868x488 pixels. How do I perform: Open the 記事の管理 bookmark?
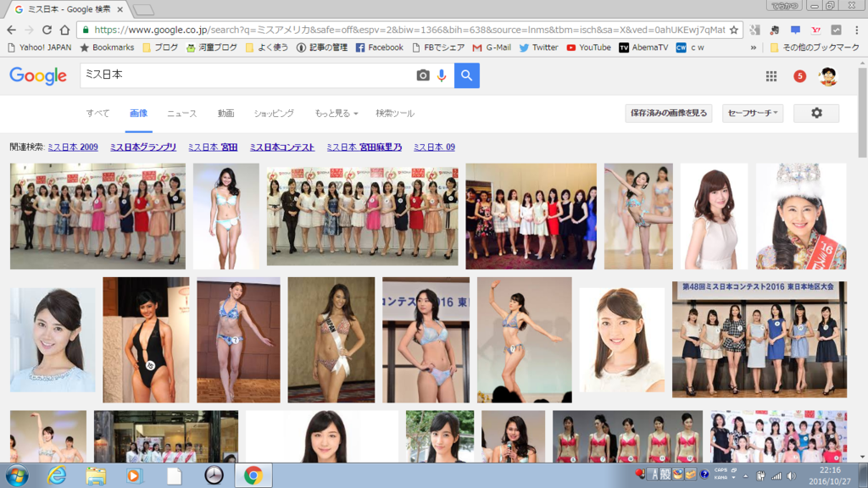point(322,47)
